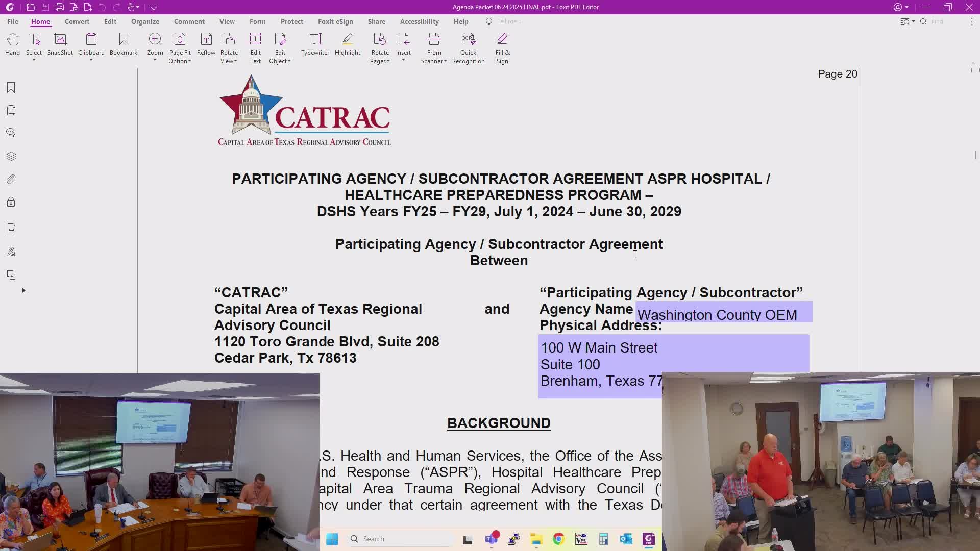Open Google Chrome from taskbar

point(558,539)
